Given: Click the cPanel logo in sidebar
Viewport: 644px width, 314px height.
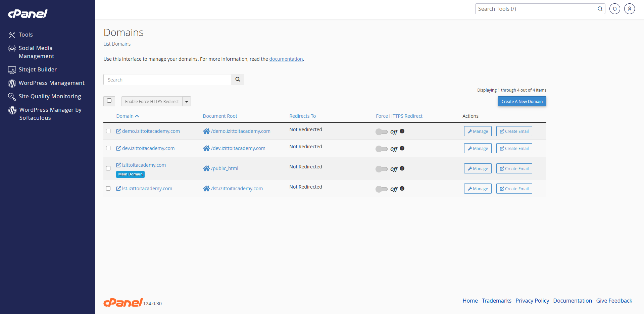Looking at the screenshot, I should tap(28, 13).
